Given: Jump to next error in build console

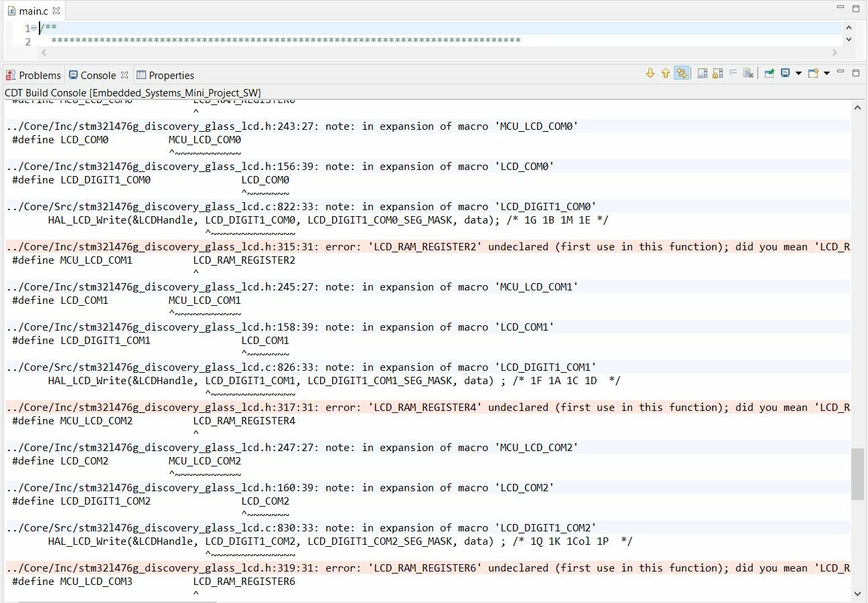Looking at the screenshot, I should [650, 74].
